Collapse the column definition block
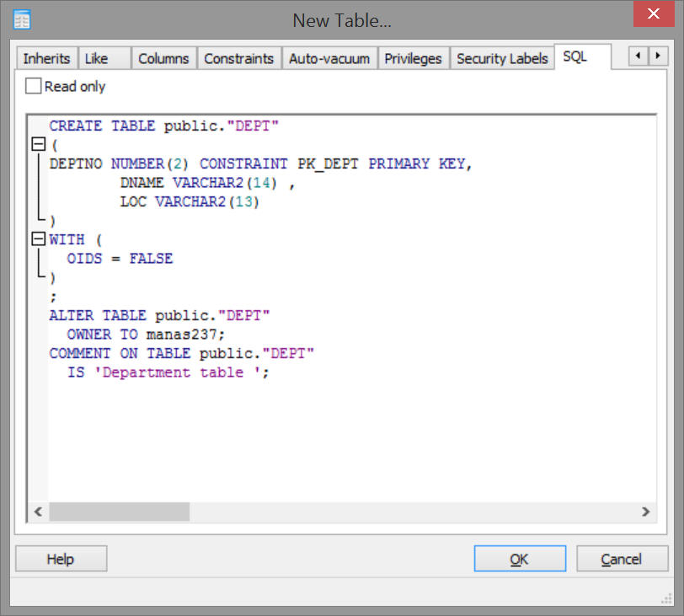This screenshot has width=684, height=616. (x=37, y=145)
